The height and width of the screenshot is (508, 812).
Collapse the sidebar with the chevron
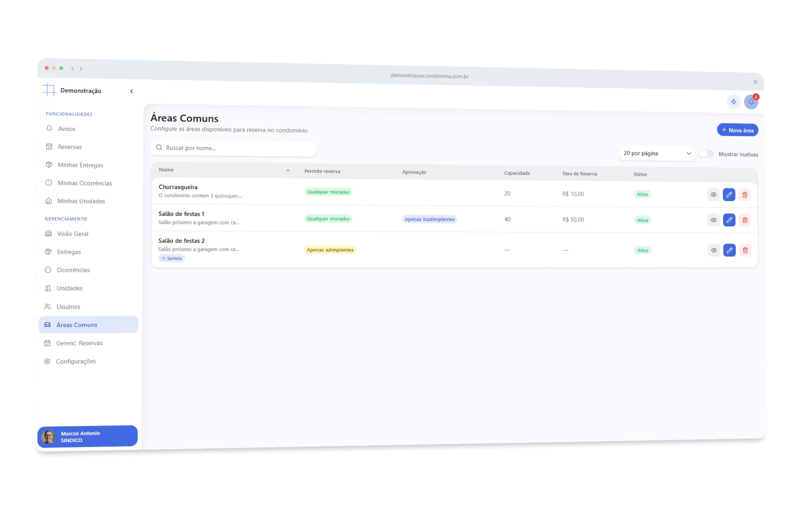[x=132, y=91]
